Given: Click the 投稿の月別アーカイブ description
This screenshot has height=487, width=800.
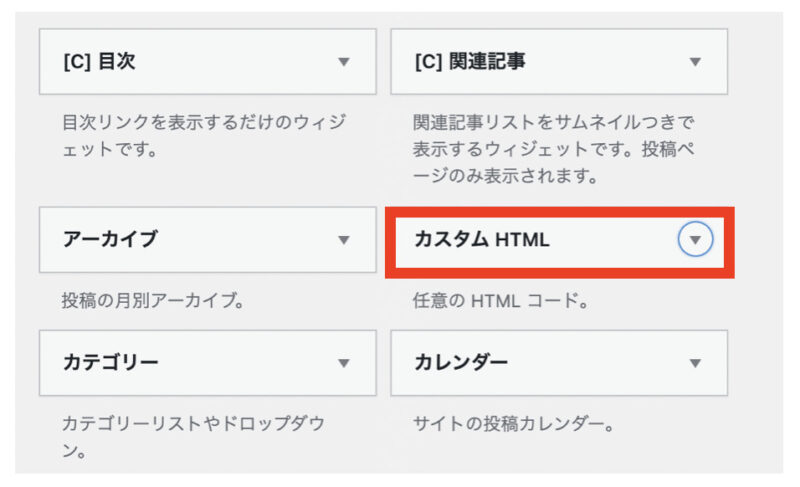Looking at the screenshot, I should click(153, 300).
